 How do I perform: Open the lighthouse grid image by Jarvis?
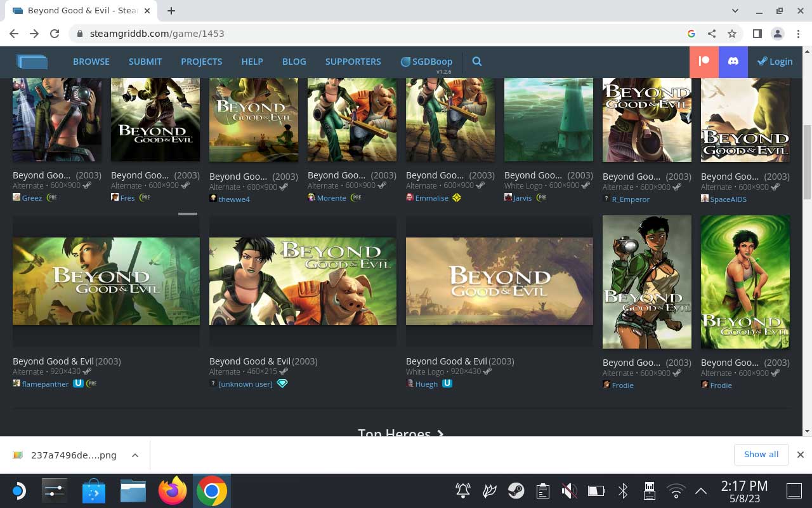[x=549, y=119]
